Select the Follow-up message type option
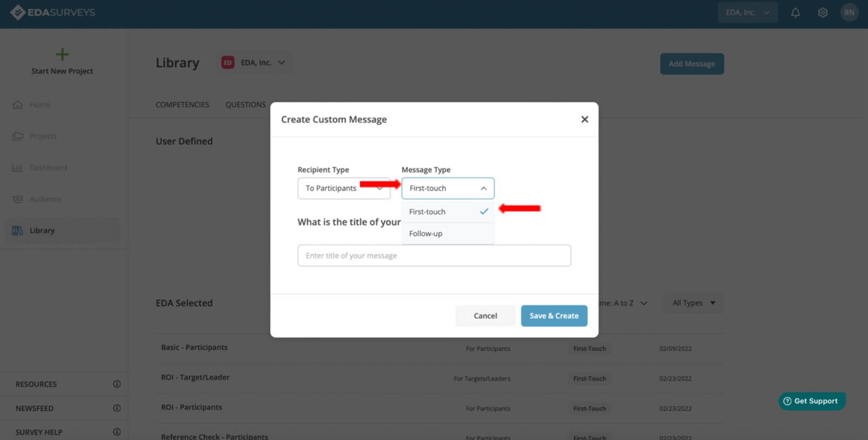868x440 pixels. 448,233
